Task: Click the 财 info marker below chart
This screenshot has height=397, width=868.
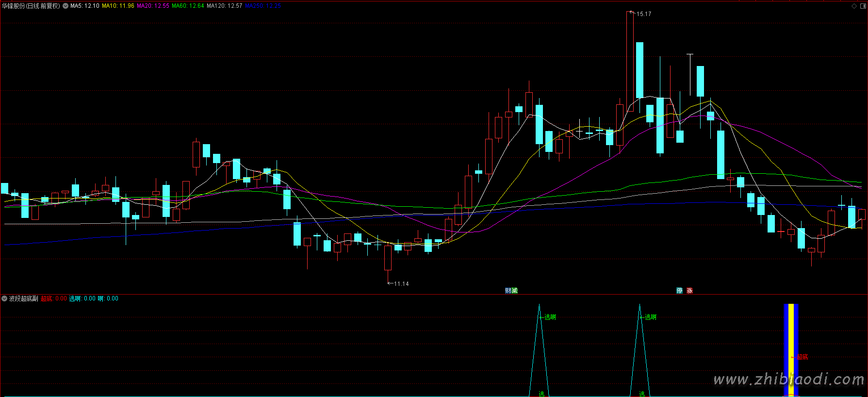Action: click(x=508, y=291)
